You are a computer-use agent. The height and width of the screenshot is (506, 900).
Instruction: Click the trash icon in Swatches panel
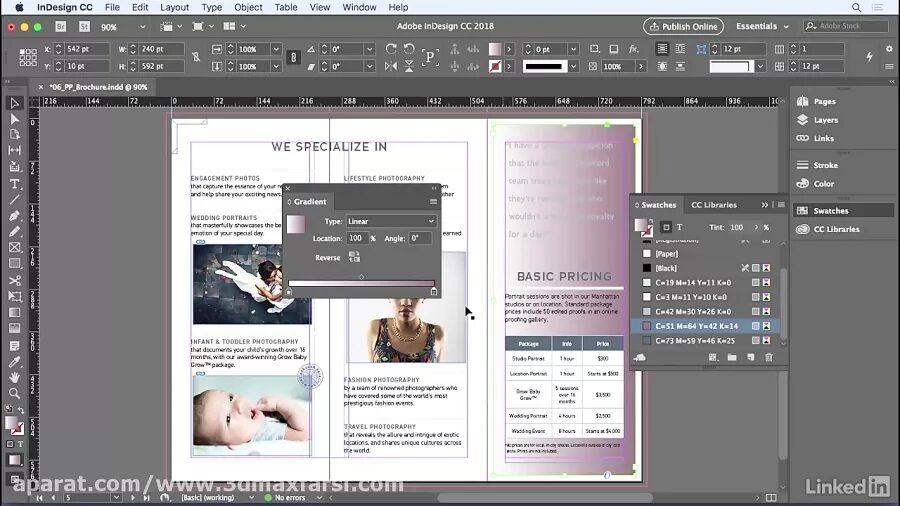click(769, 357)
